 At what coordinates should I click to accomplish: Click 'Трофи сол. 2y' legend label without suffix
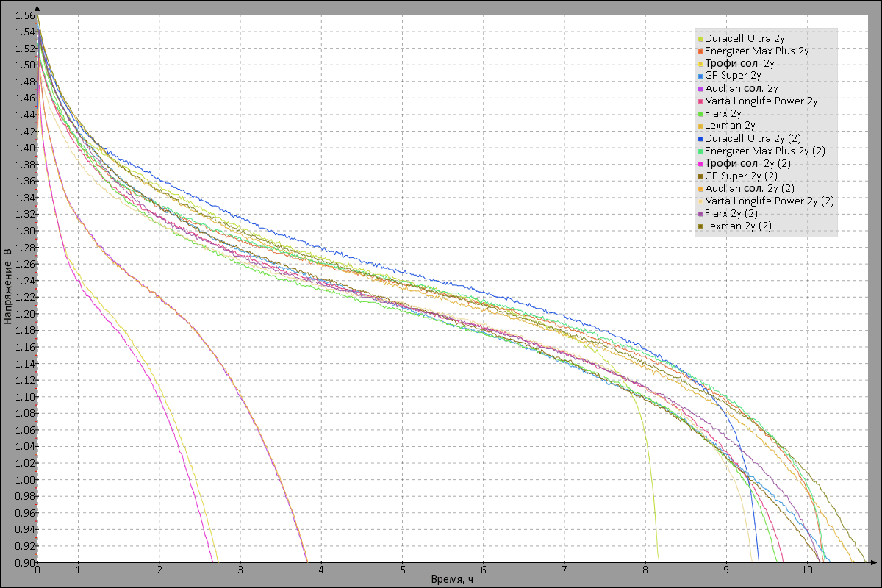pyautogui.click(x=739, y=63)
